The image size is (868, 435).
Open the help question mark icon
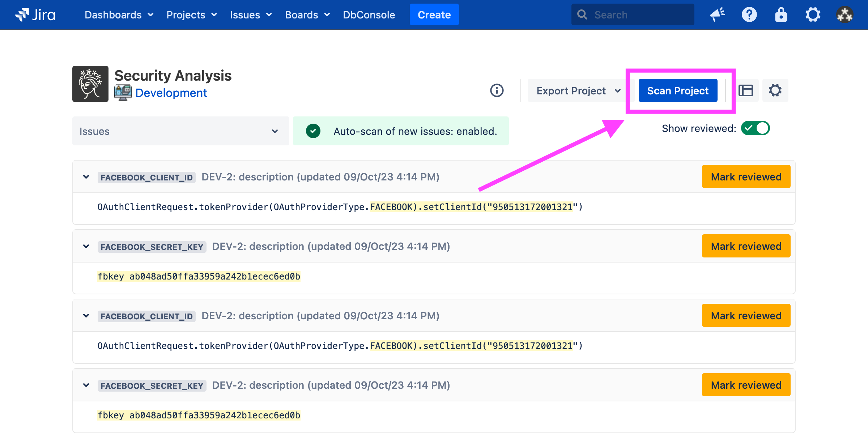(749, 15)
